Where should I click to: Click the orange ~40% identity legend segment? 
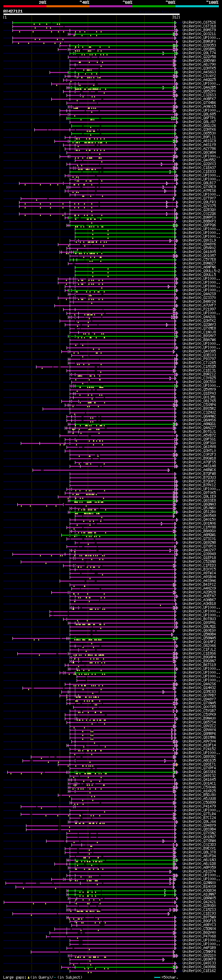(68, 7)
